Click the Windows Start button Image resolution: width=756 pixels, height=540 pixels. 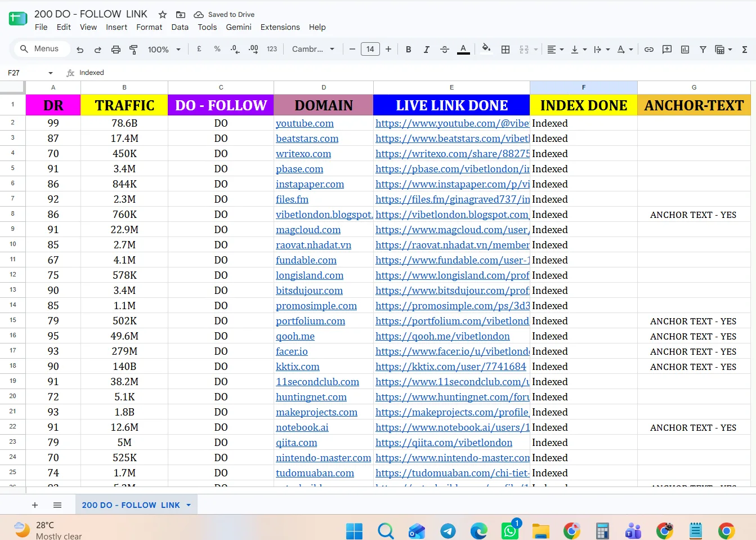coord(354,530)
